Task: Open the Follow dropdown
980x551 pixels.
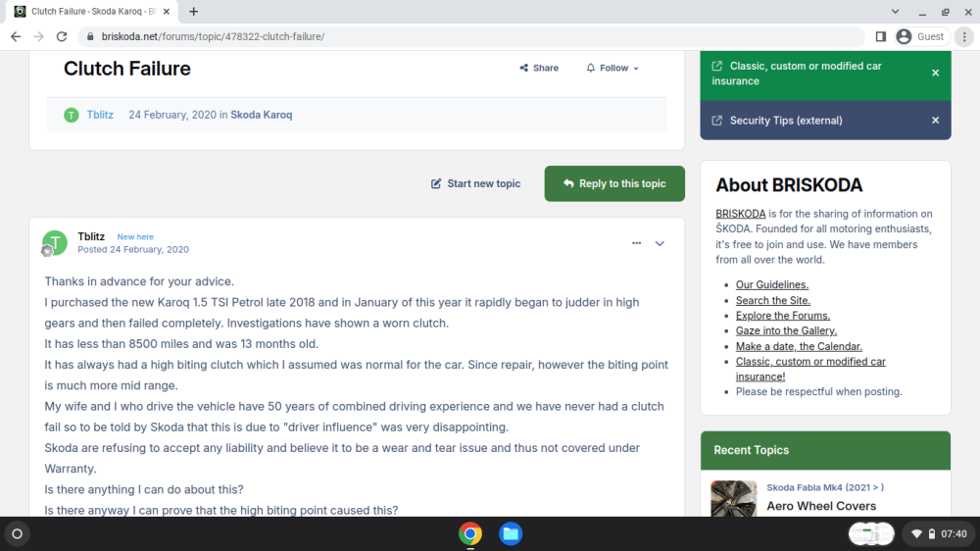Action: [x=612, y=68]
